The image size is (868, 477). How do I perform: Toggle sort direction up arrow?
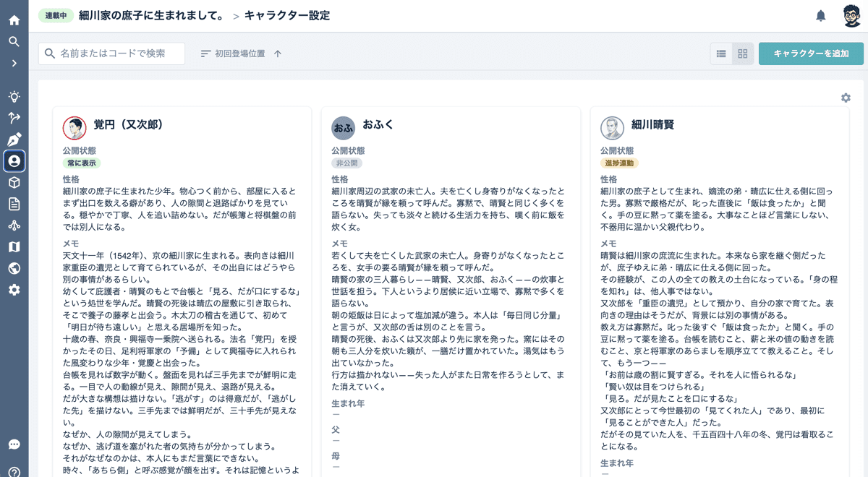[278, 53]
